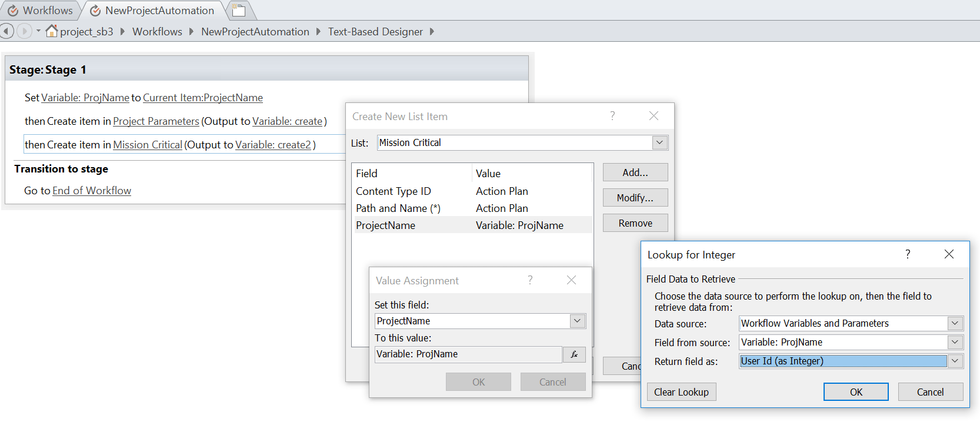
Task: Click Cancel in Lookup for Integer dialog
Action: tap(931, 392)
